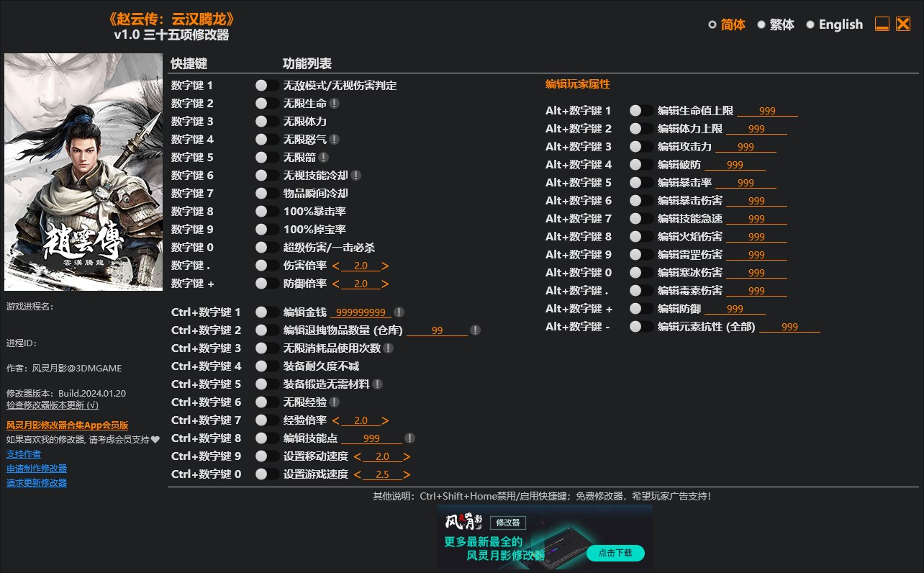Close the trainer with the X icon
This screenshot has width=924, height=573.
coord(903,24)
